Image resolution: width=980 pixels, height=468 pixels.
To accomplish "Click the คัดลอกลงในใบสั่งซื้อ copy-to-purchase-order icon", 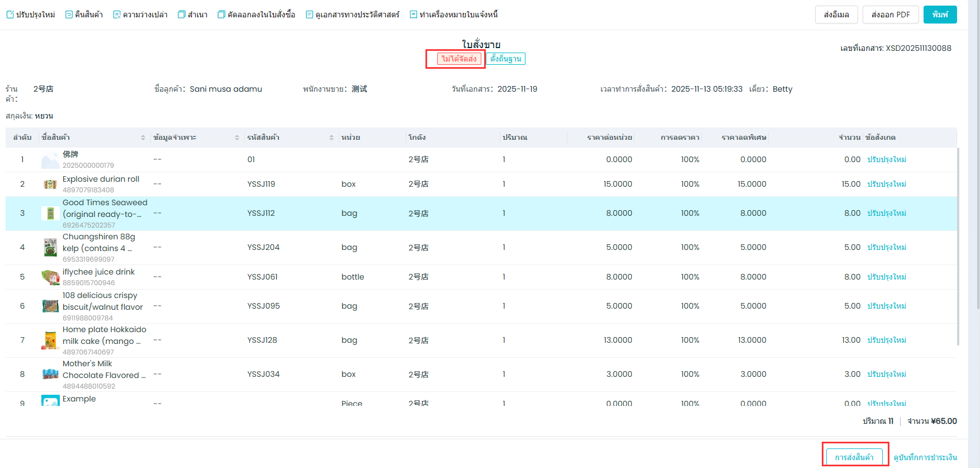I will (221, 15).
